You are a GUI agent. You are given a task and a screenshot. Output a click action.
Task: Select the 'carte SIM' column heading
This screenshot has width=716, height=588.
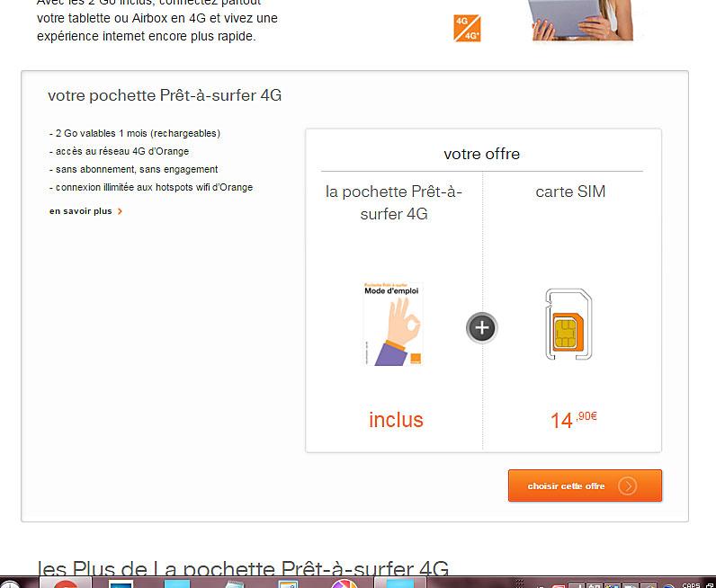coord(570,192)
